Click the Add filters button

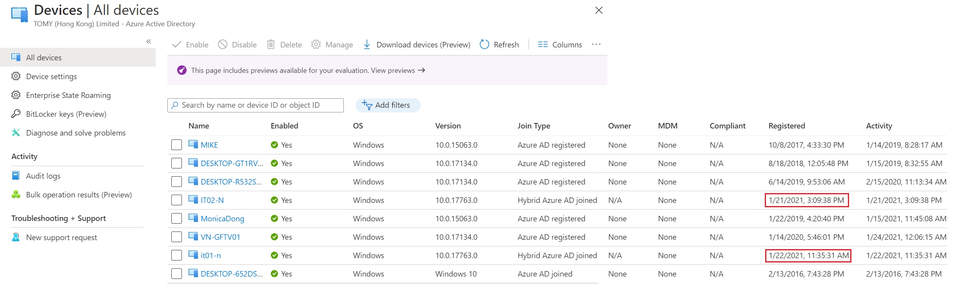click(x=388, y=105)
